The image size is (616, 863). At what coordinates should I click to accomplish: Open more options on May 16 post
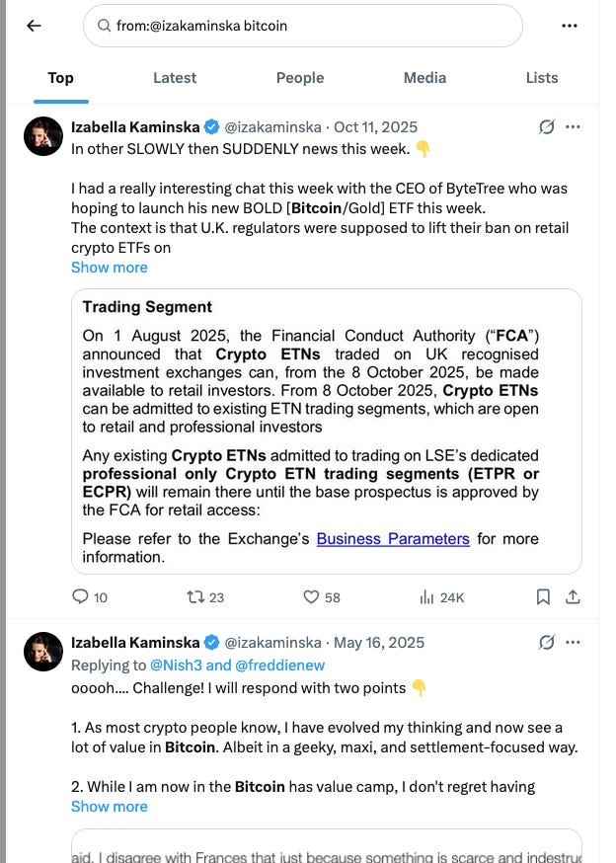574,642
